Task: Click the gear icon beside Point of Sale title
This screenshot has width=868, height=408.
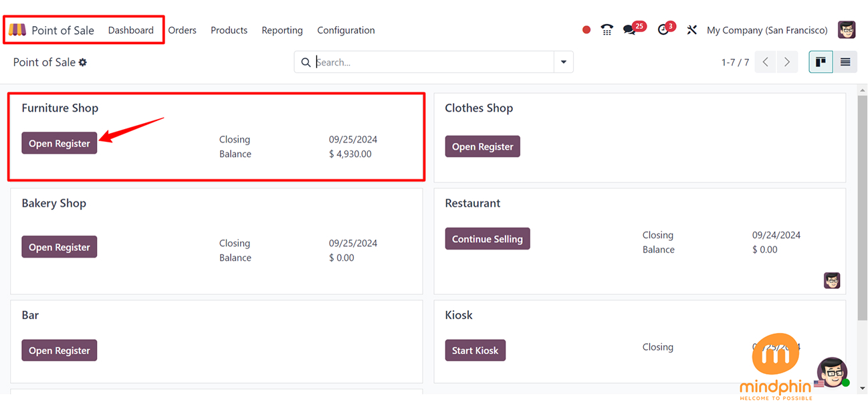Action: tap(83, 62)
